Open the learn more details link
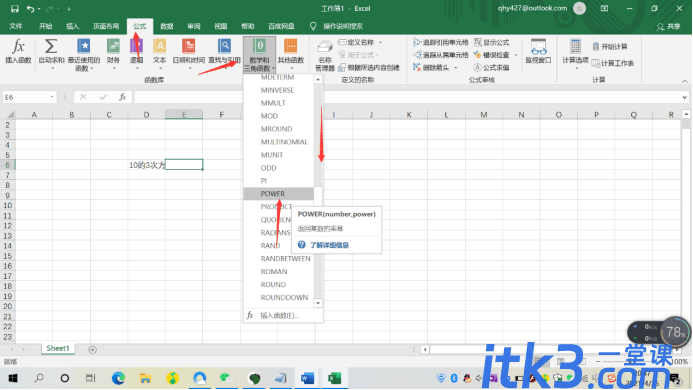The width and height of the screenshot is (693, 390). point(329,245)
